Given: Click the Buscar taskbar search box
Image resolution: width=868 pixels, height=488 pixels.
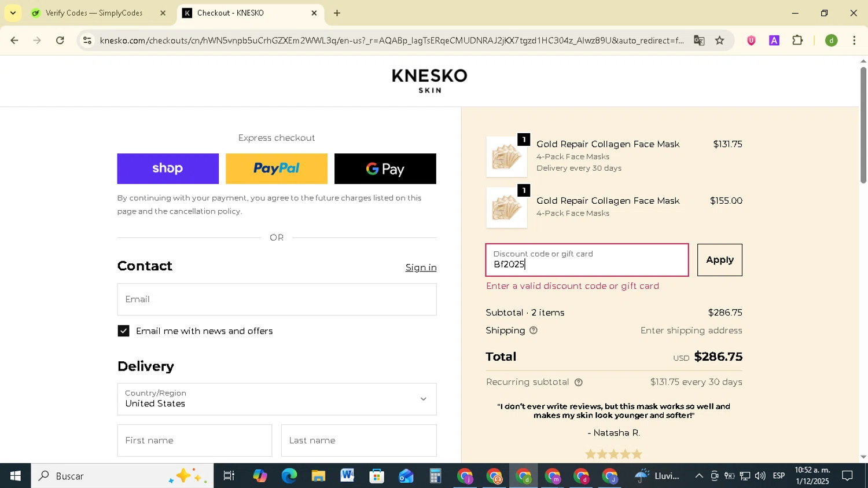Looking at the screenshot, I should tap(122, 476).
